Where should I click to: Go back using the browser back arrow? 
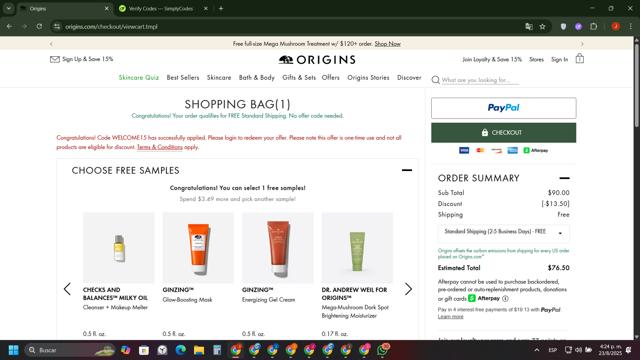pyautogui.click(x=9, y=27)
